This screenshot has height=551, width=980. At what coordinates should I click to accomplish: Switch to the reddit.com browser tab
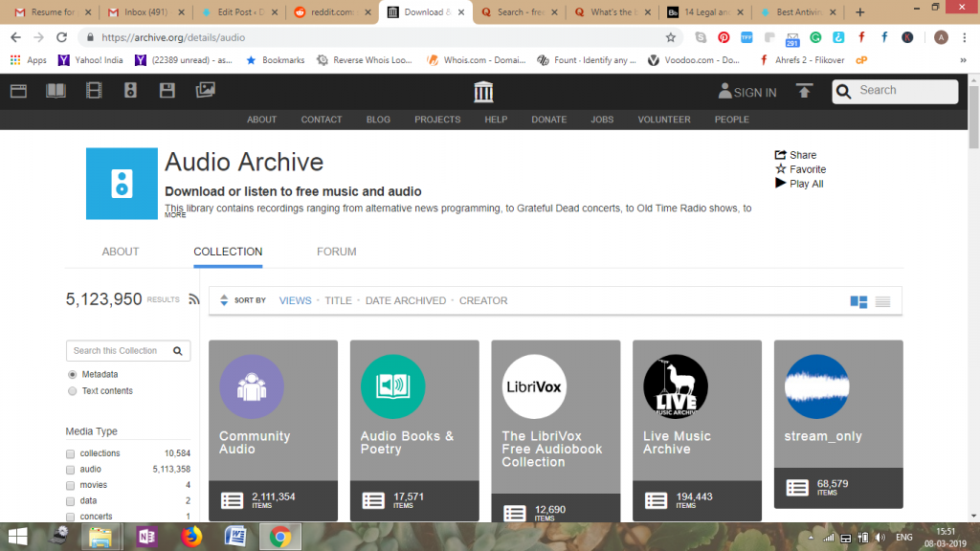tap(332, 12)
